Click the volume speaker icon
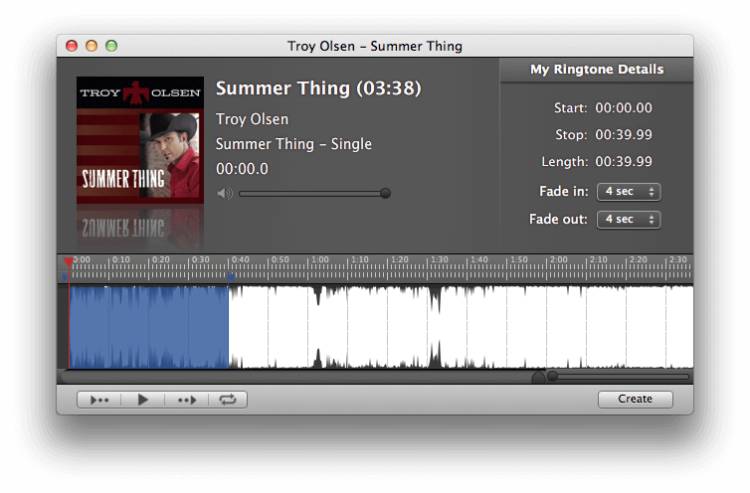Viewport: 750px width, 493px height. 225,193
